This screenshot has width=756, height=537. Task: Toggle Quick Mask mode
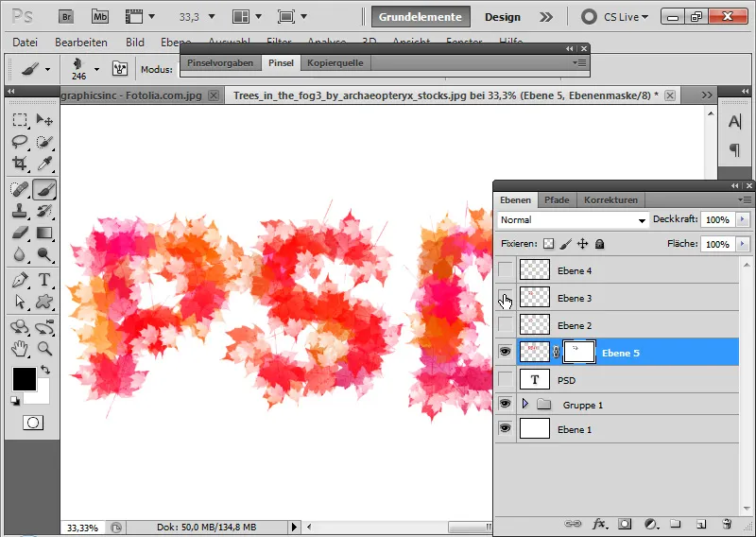(33, 424)
